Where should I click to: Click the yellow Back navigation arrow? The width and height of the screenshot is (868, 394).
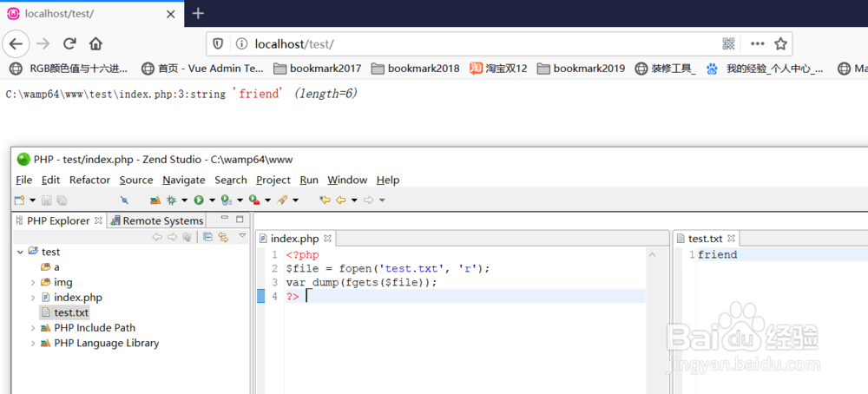(x=340, y=200)
